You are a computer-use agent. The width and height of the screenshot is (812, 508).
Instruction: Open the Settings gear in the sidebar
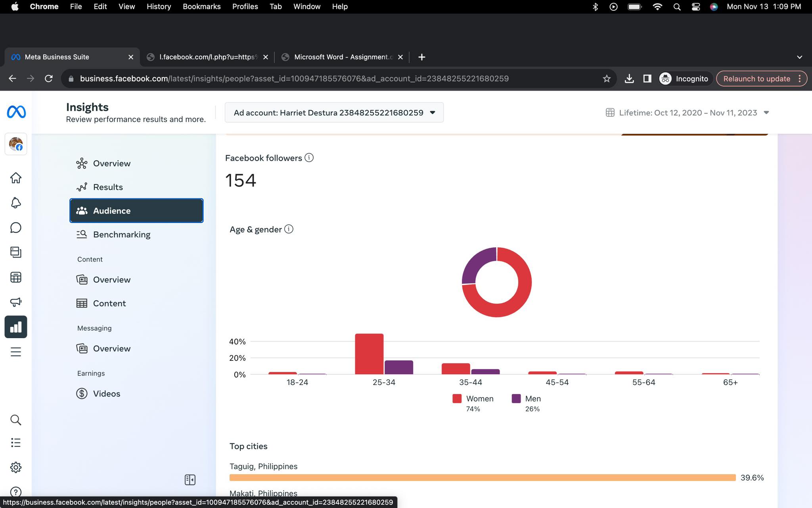point(16,467)
